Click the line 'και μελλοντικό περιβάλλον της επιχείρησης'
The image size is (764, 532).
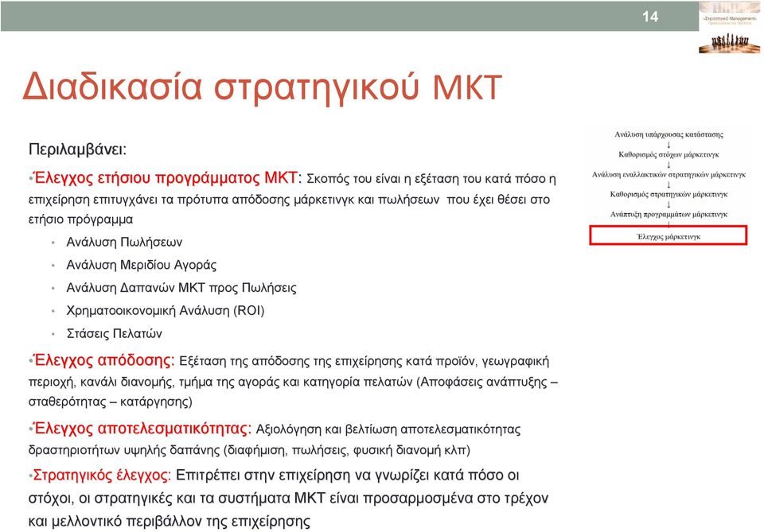pyautogui.click(x=169, y=522)
